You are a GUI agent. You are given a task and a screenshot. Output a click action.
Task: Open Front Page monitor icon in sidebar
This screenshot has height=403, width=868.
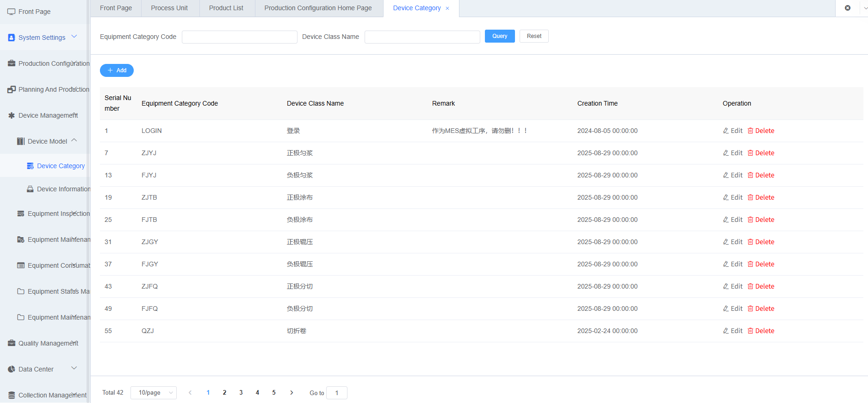[x=12, y=12]
